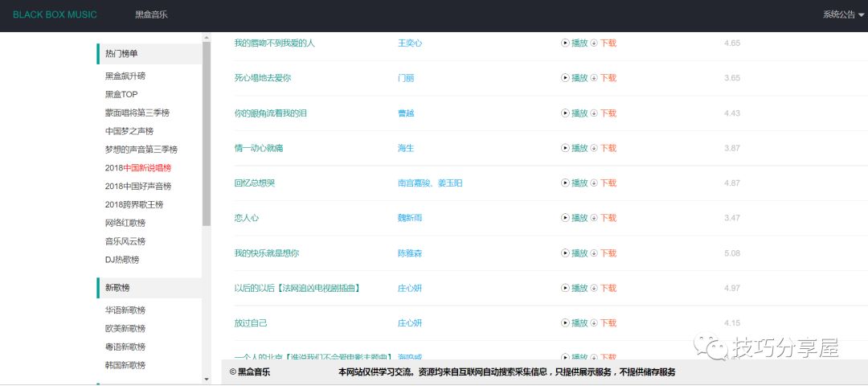This screenshot has height=386, width=868.
Task: Download the song 死心塌地去爱你
Action: [604, 78]
